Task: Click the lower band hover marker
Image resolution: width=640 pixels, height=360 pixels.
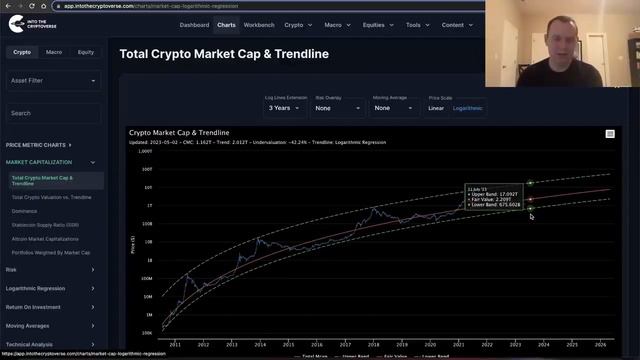Action: point(530,209)
